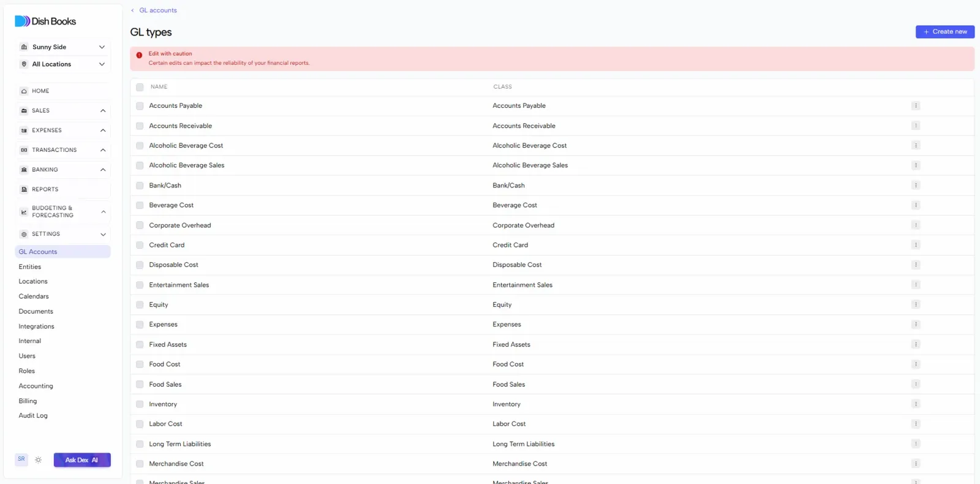Screen dimensions: 980x484
Task: Click the back arrow beside GL accounts
Action: [x=132, y=10]
